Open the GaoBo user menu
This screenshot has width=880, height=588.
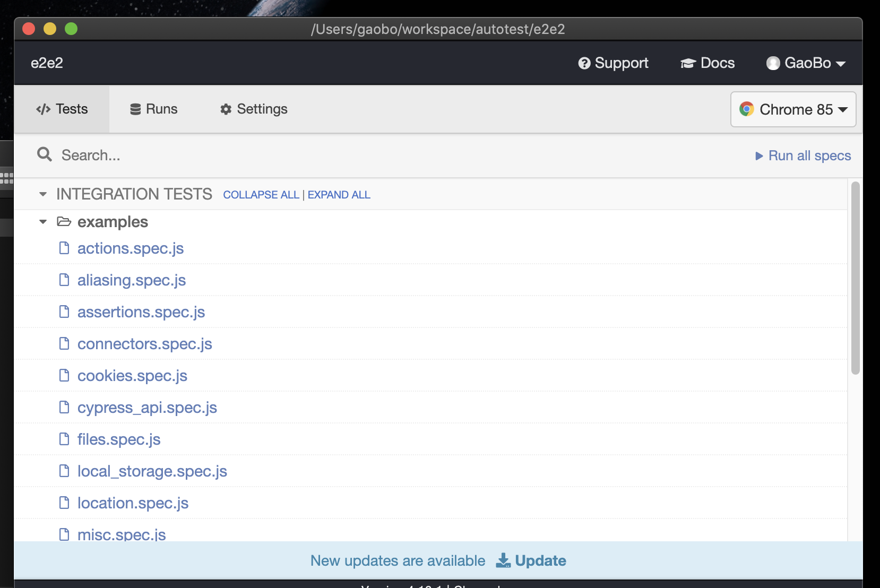(x=806, y=63)
